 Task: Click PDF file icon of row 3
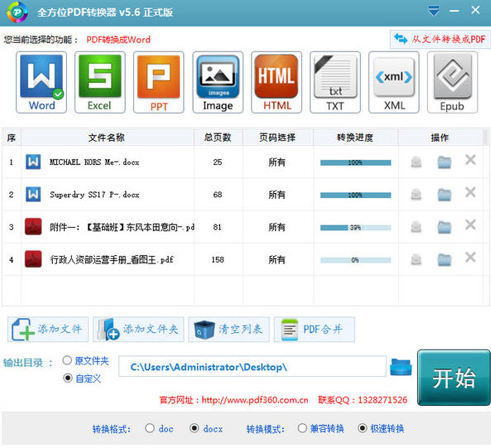point(33,227)
